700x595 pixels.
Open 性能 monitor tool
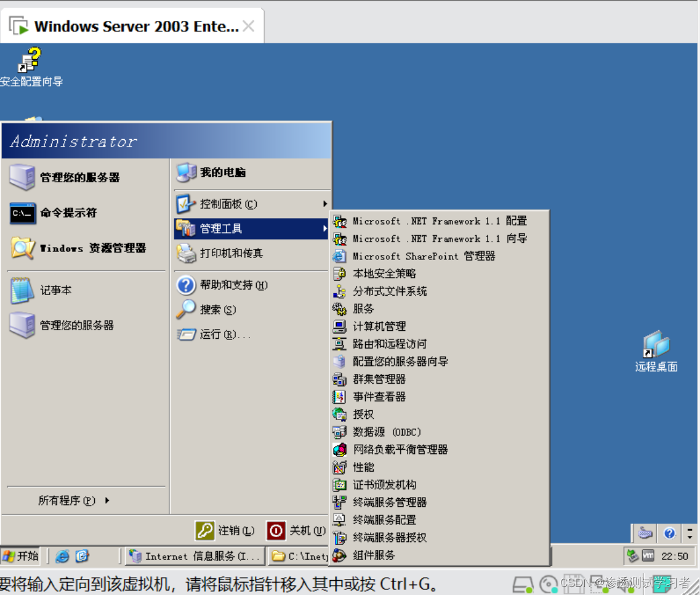(440, 467)
